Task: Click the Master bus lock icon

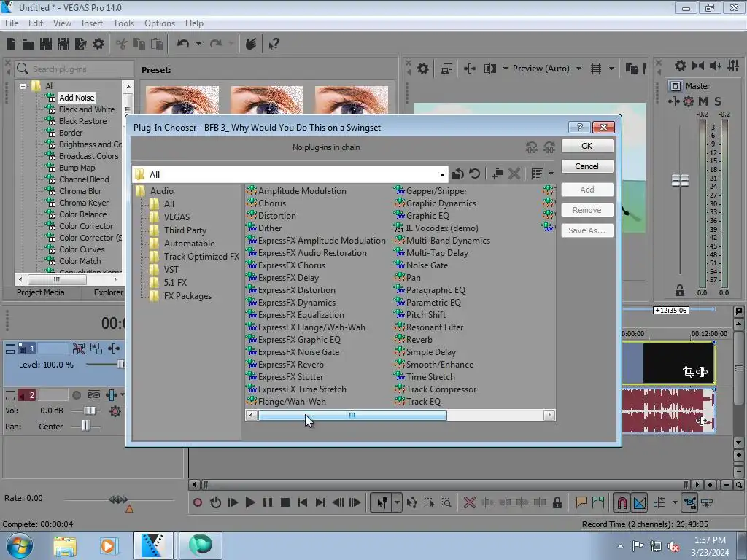Action: [x=680, y=290]
